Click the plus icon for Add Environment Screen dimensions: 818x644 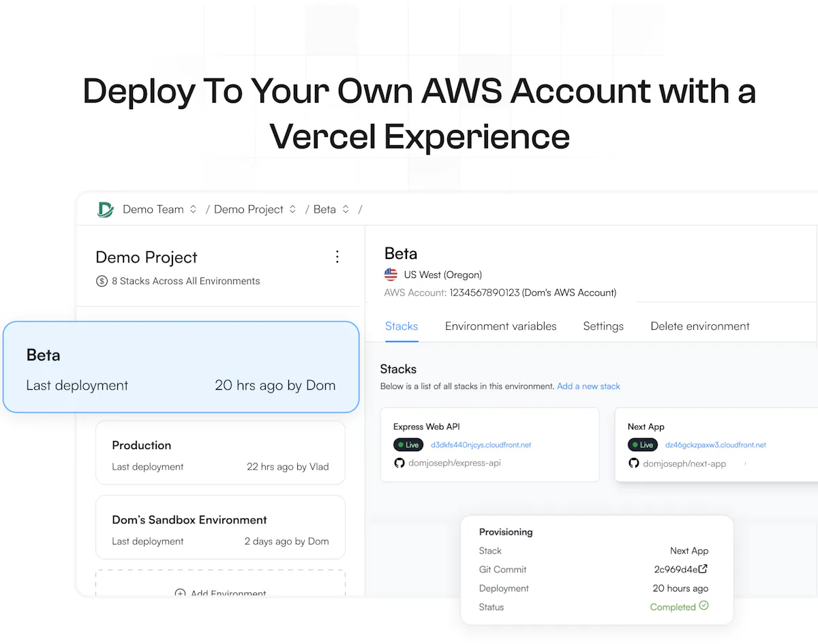point(180,594)
